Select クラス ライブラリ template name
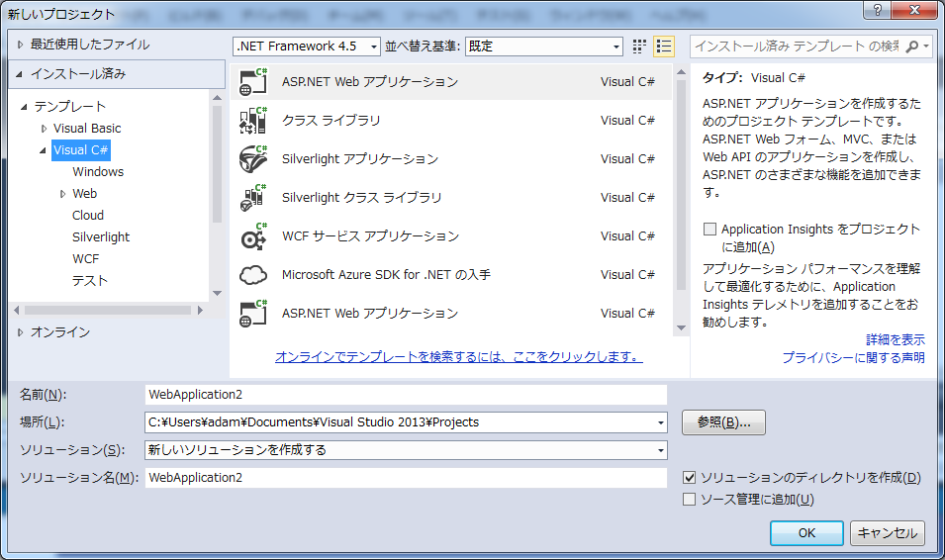The image size is (945, 560). [331, 121]
